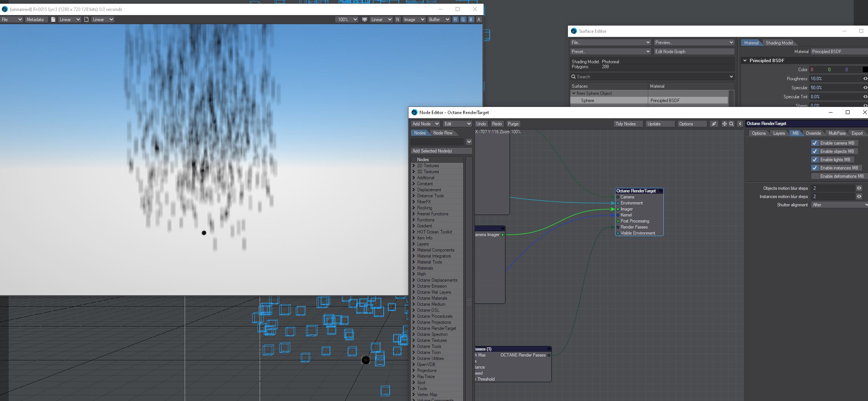Open the Add Node dropdown

pos(425,124)
